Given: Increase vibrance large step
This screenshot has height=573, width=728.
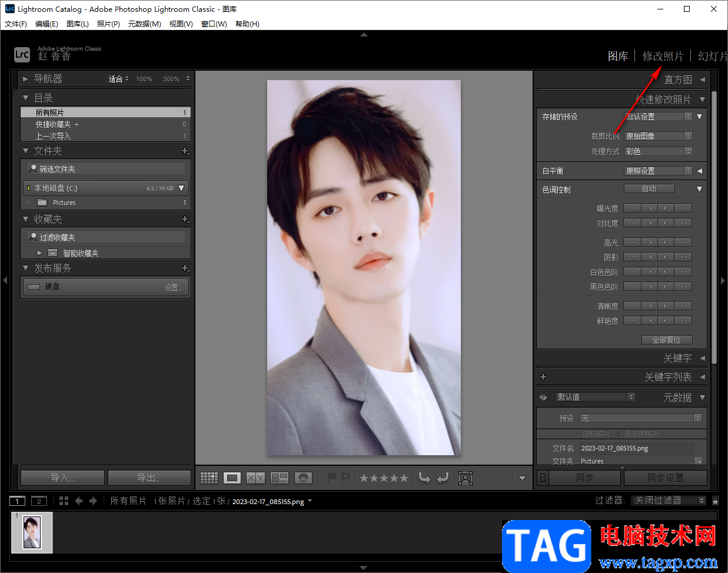Looking at the screenshot, I should pyautogui.click(x=684, y=320).
